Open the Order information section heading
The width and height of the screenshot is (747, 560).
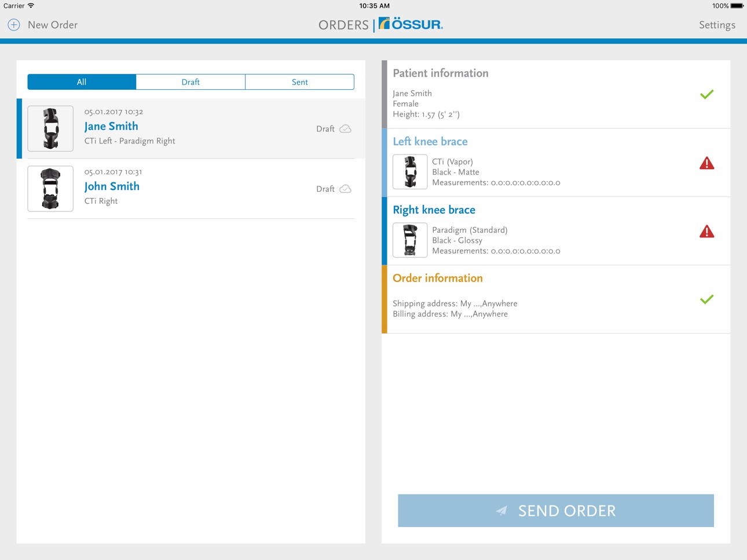tap(438, 278)
